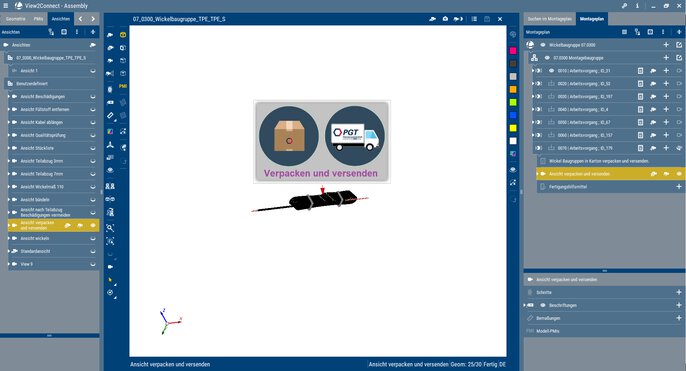The height and width of the screenshot is (371, 686).
Task: Select the ruler measurement tool icon
Action: 110,116
